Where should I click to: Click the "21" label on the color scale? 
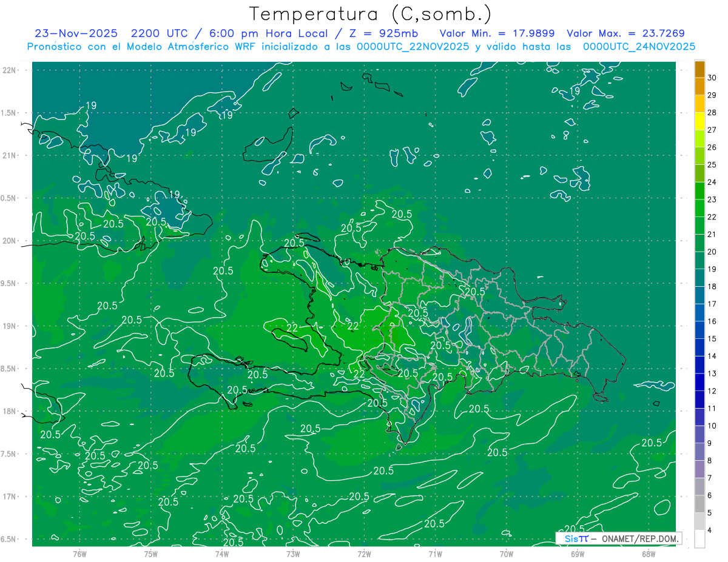coord(712,234)
